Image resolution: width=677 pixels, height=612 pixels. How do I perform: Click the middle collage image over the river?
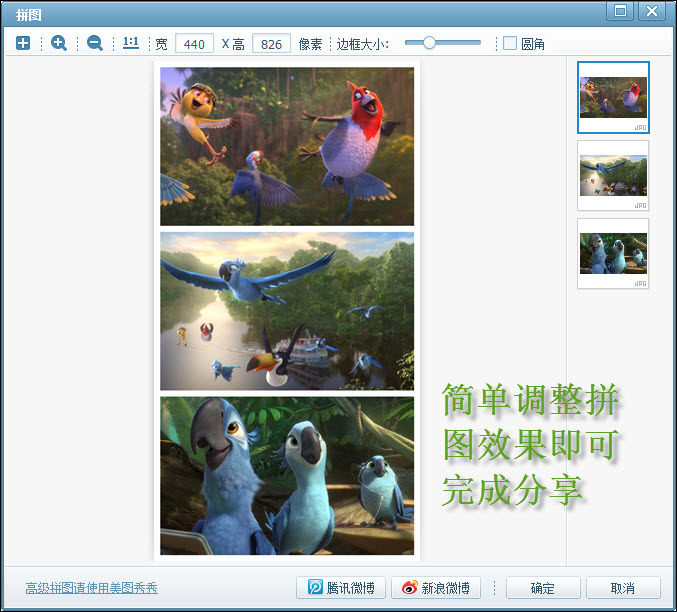pos(287,311)
